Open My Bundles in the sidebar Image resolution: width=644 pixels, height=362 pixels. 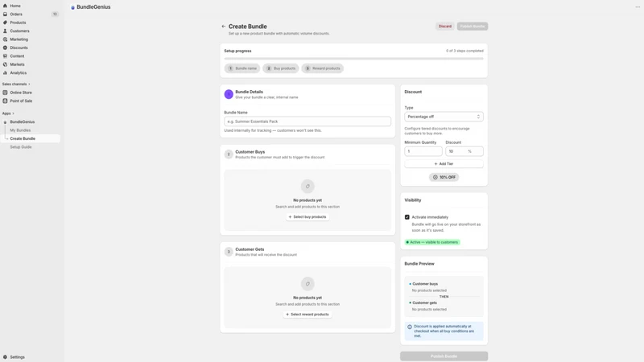tap(20, 130)
